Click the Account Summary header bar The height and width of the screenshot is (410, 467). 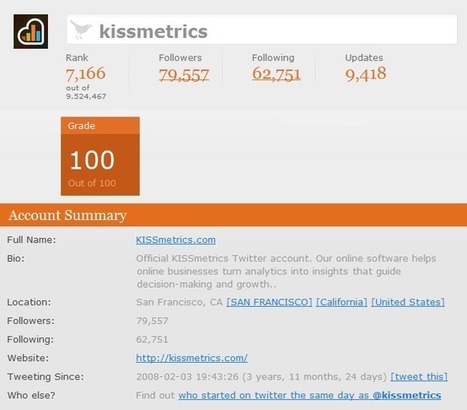tap(233, 215)
